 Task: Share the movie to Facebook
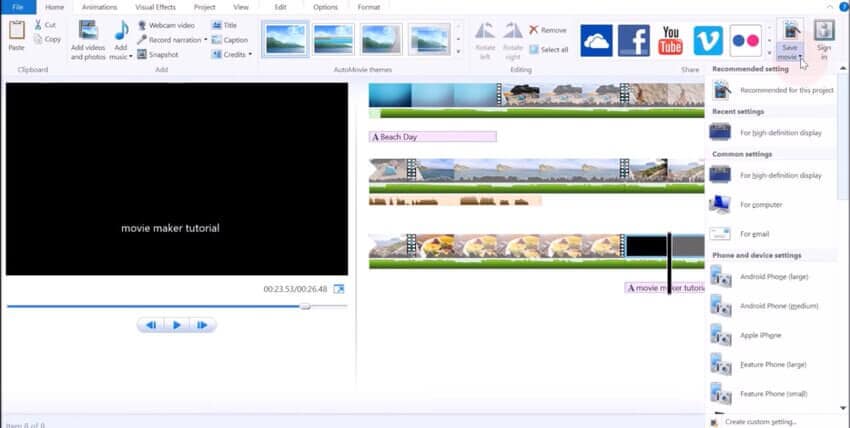[634, 41]
